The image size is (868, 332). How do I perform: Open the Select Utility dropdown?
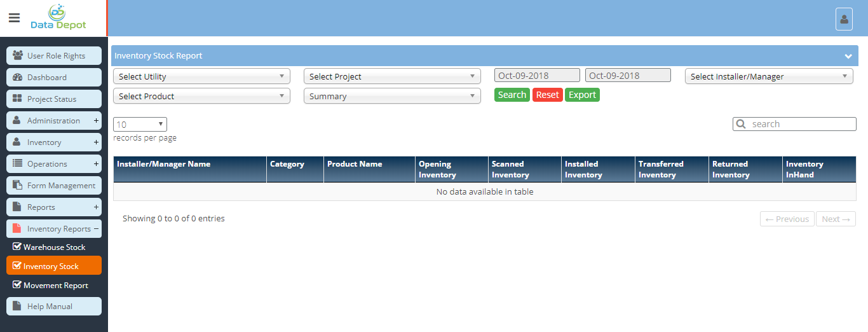[x=201, y=76]
